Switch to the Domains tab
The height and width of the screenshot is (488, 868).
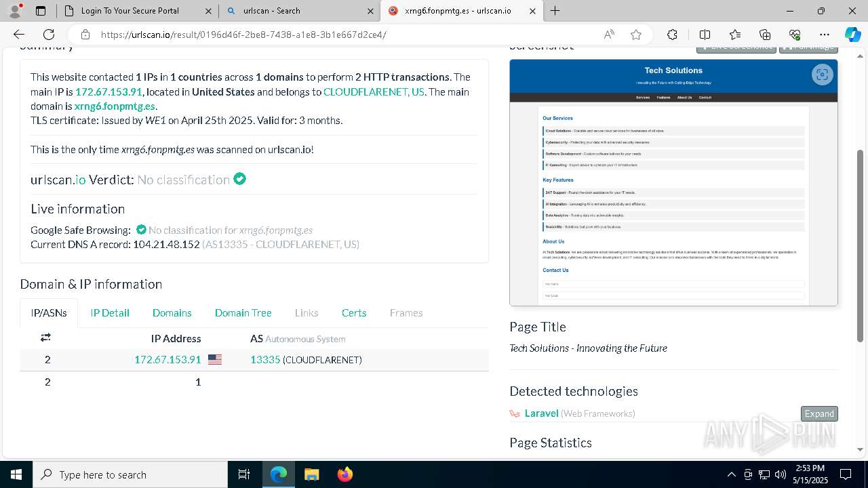pyautogui.click(x=172, y=312)
